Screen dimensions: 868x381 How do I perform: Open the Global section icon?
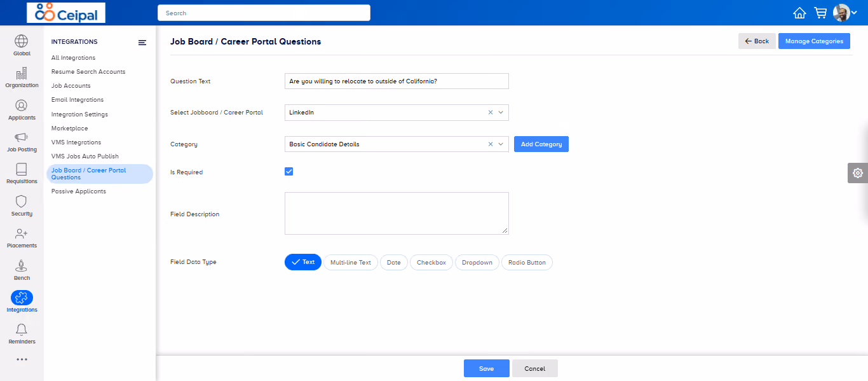(x=22, y=41)
